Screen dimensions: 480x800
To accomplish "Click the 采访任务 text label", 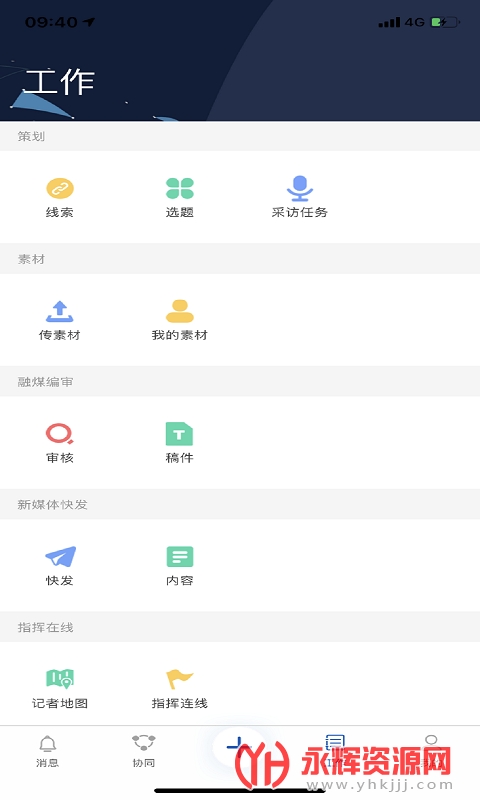I will click(x=299, y=212).
